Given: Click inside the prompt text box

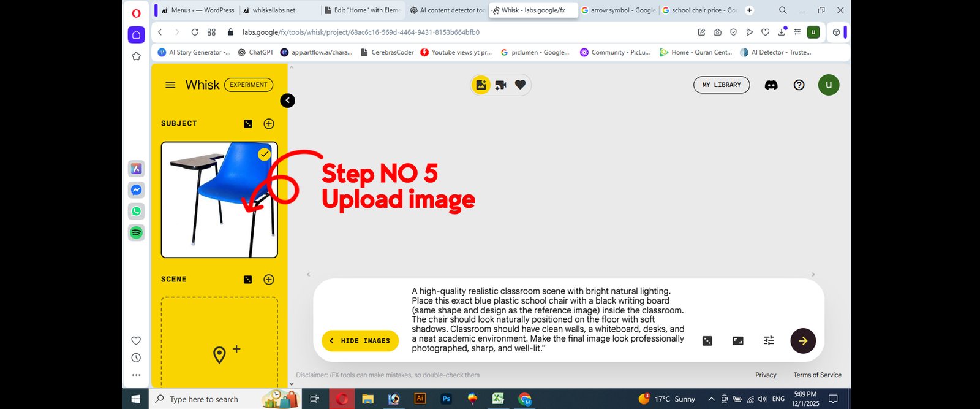Looking at the screenshot, I should pos(547,319).
